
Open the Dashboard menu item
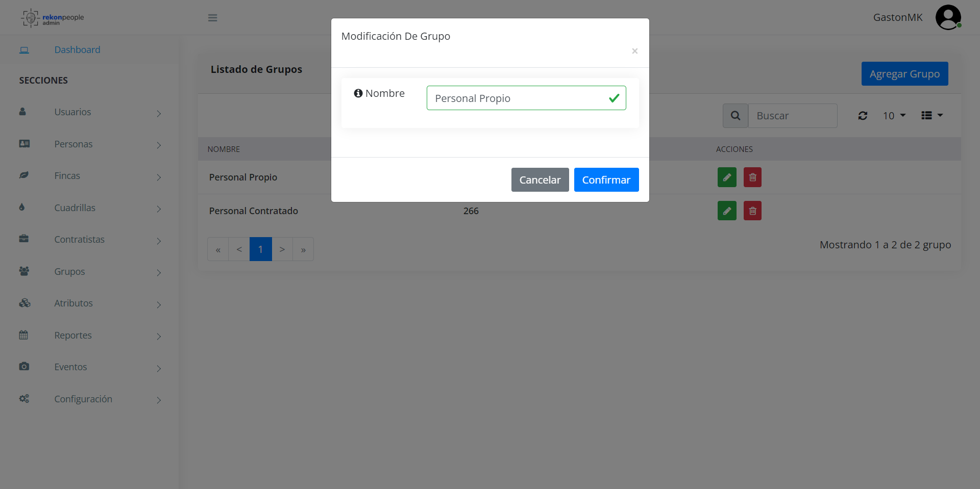coord(77,50)
